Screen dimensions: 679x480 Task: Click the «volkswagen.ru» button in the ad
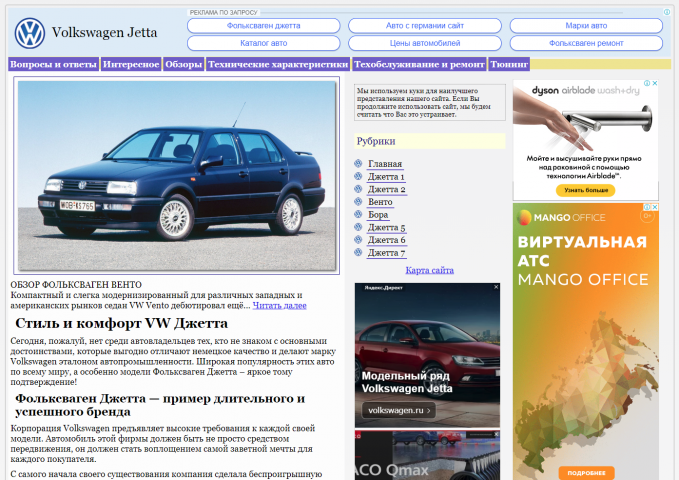[x=399, y=410]
